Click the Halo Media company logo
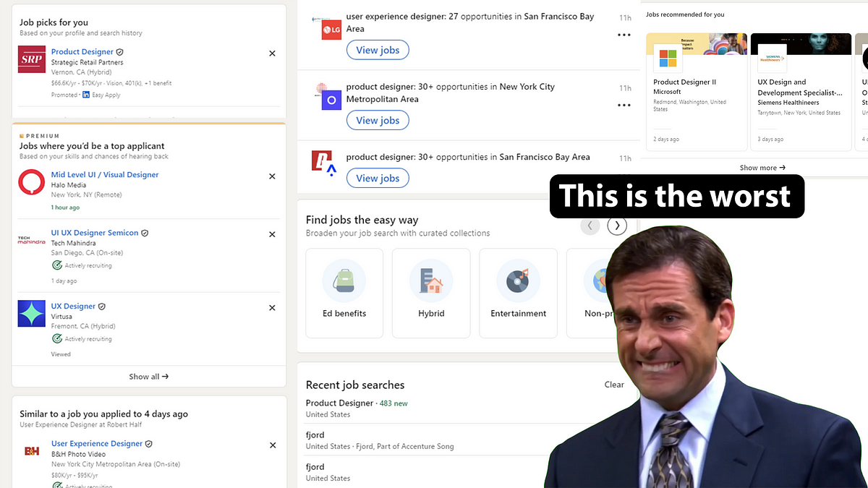 click(32, 182)
